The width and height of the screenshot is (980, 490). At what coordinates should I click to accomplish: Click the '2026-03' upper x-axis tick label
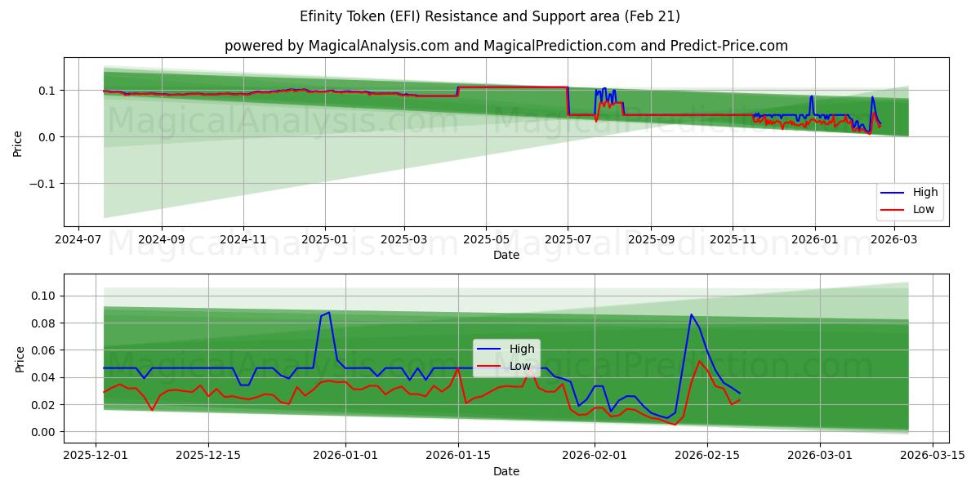tap(893, 239)
